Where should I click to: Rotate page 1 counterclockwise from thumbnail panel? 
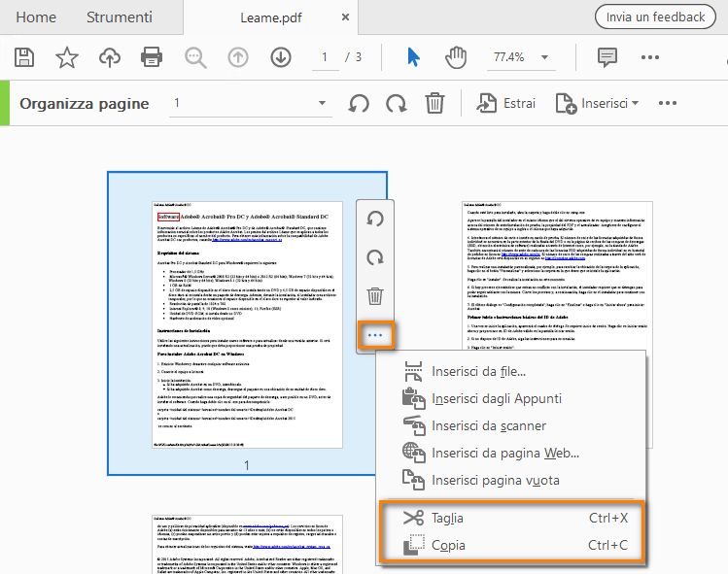[375, 219]
